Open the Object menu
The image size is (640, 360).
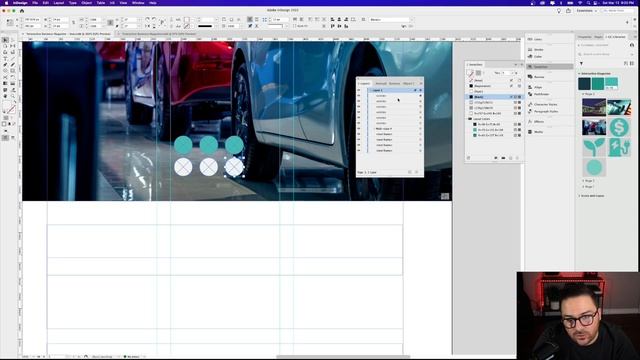tap(87, 2)
